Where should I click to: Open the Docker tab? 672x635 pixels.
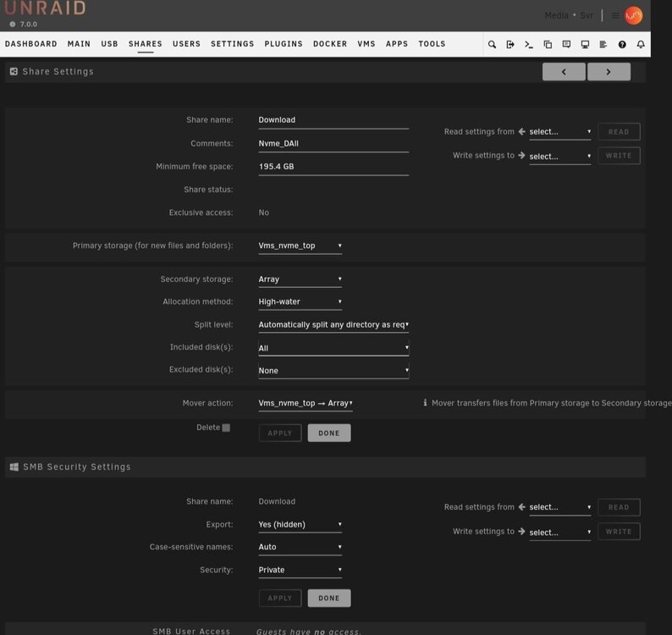click(x=330, y=44)
